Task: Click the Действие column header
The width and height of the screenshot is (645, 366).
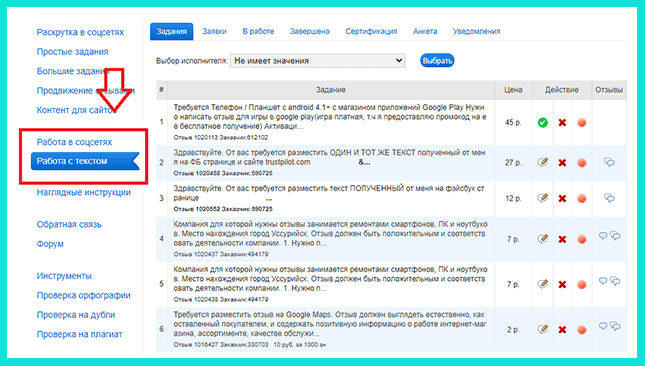Action: [x=562, y=90]
